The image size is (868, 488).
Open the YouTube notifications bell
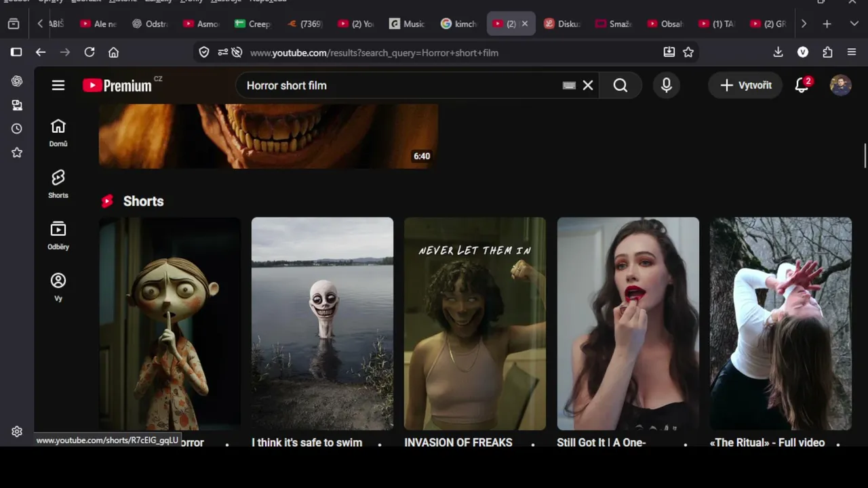(x=802, y=85)
